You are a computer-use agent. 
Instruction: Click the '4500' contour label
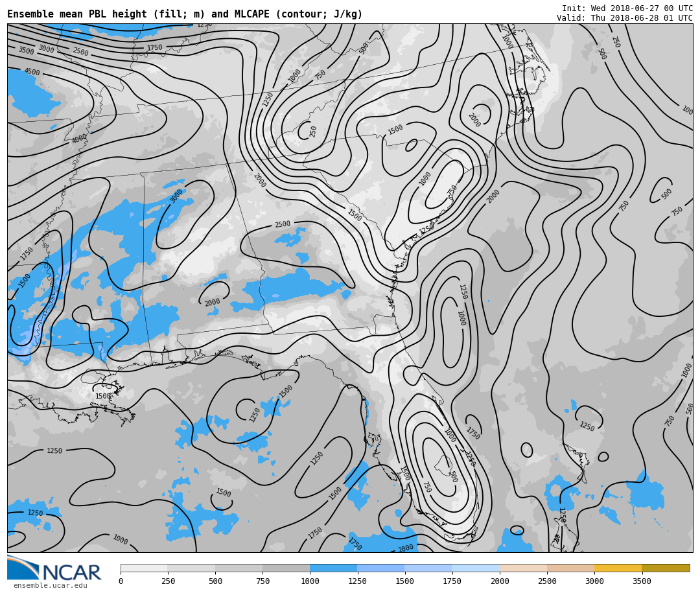coord(32,72)
